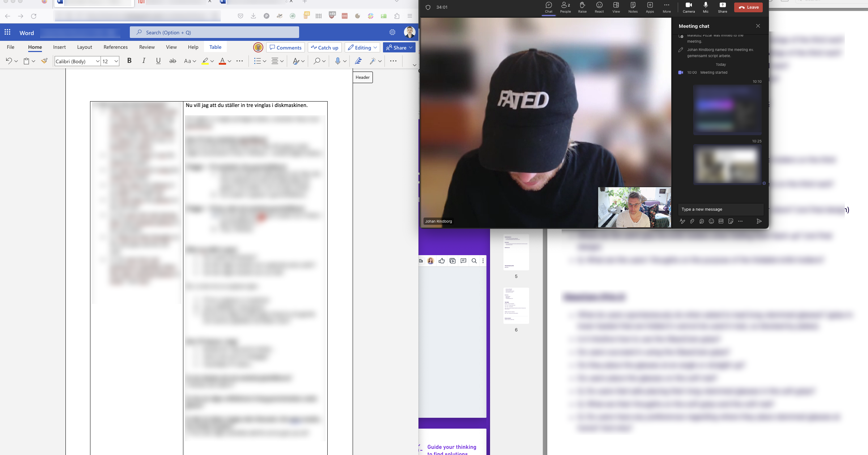Insert an emoji into the chat

(711, 221)
